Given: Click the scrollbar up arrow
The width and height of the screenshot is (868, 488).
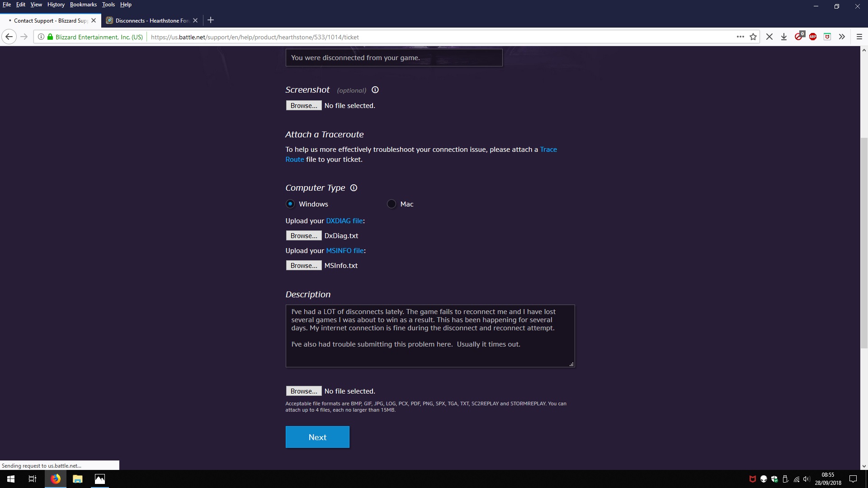Looking at the screenshot, I should coord(864,50).
